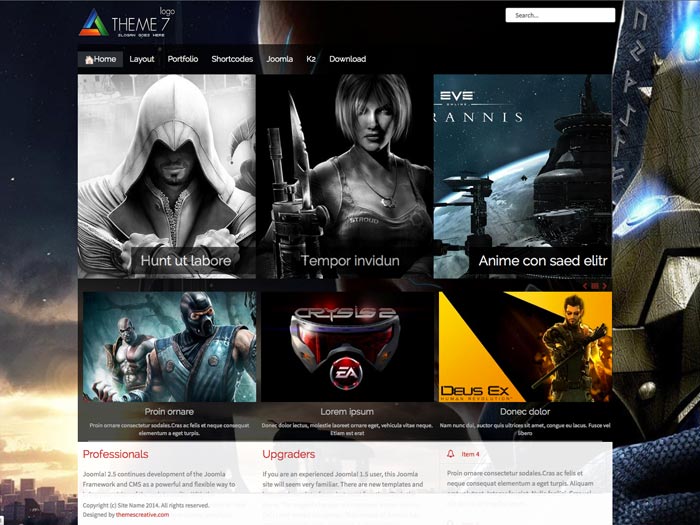This screenshot has height=525, width=700.
Task: Expand the Joomla menu
Action: 279,59
